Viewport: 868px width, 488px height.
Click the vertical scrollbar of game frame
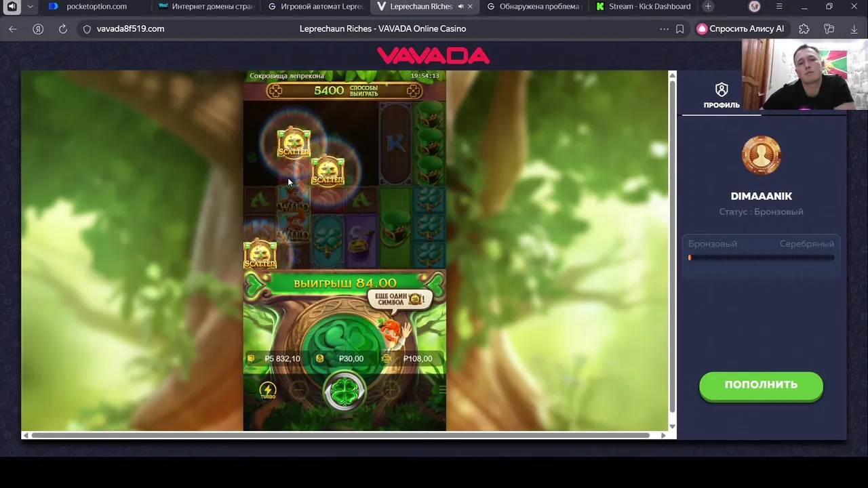(673, 246)
